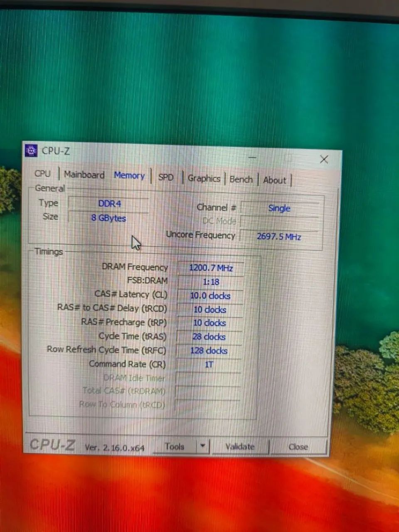
Task: Click the Ver. 2.16.0.x64 version text
Action: click(115, 448)
